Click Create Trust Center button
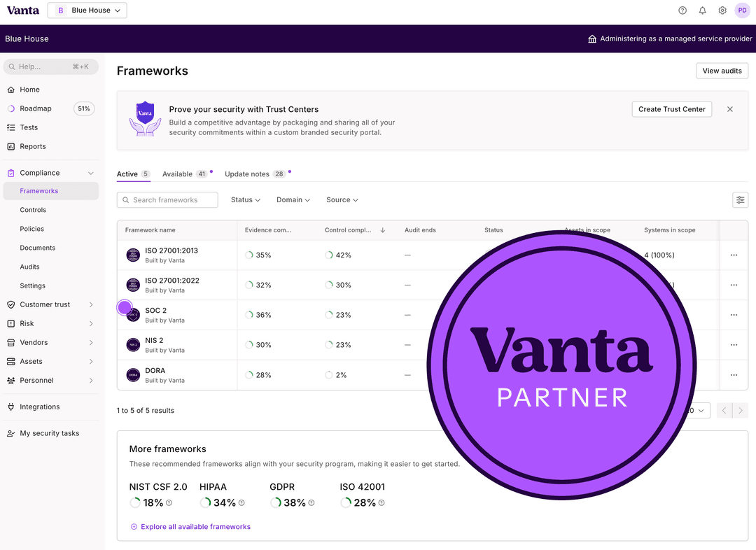This screenshot has width=756, height=550. point(671,109)
